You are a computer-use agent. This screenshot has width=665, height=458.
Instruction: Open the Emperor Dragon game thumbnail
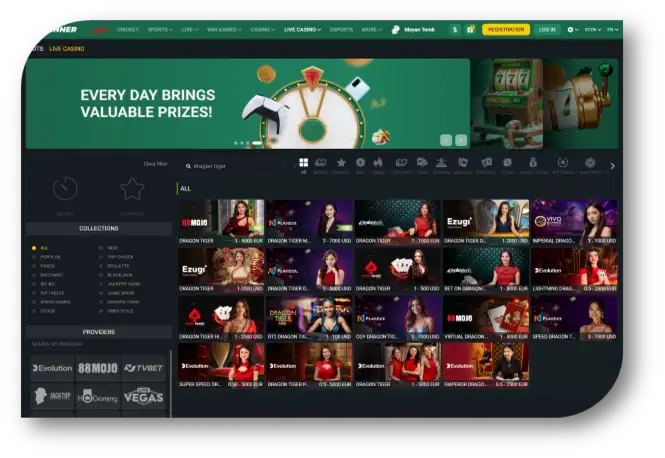[486, 366]
